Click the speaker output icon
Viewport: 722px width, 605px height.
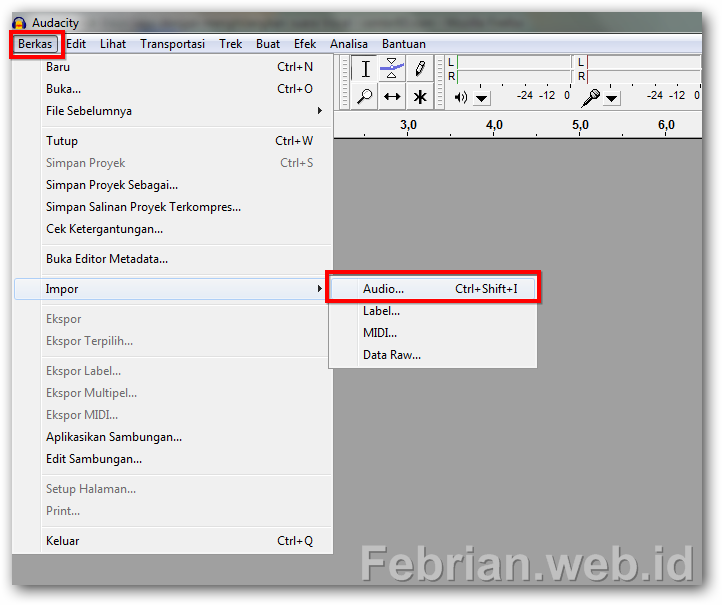click(460, 97)
